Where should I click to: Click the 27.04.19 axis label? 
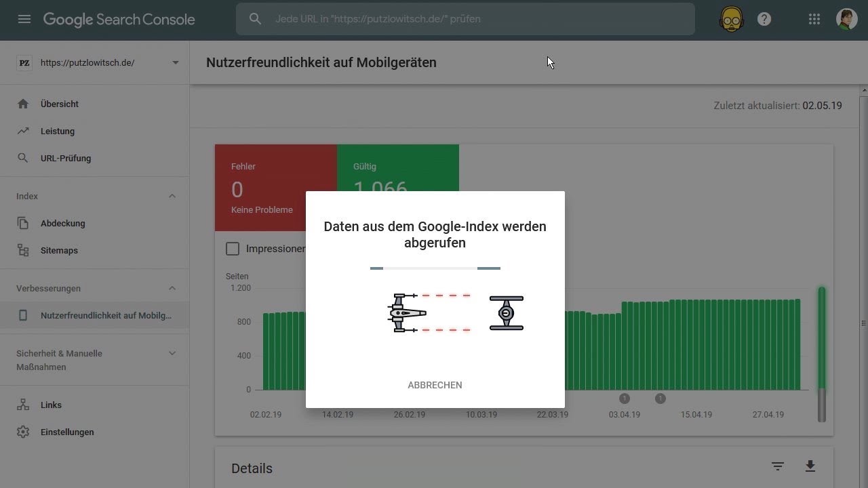(768, 415)
